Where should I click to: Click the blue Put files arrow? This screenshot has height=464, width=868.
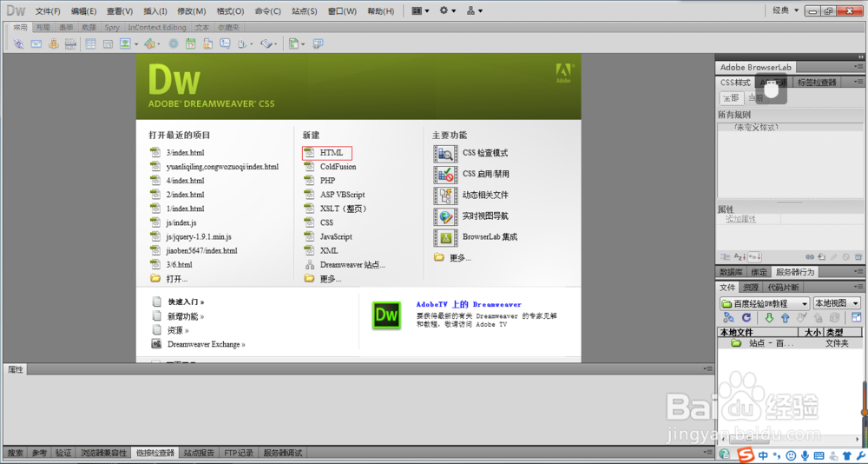coord(785,318)
